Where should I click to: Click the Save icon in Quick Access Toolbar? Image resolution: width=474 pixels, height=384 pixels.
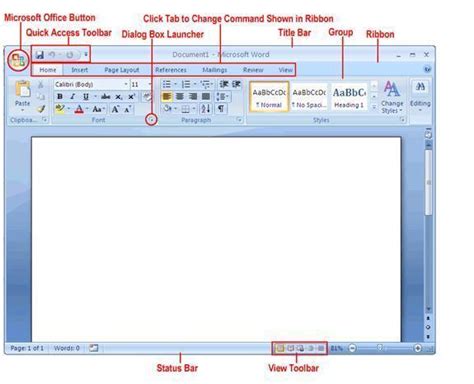pyautogui.click(x=40, y=55)
